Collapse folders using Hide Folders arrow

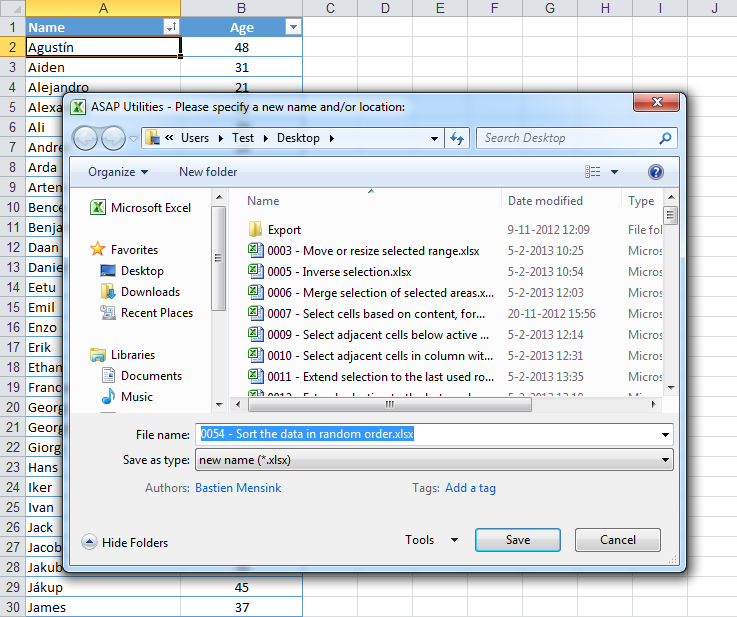[x=89, y=542]
